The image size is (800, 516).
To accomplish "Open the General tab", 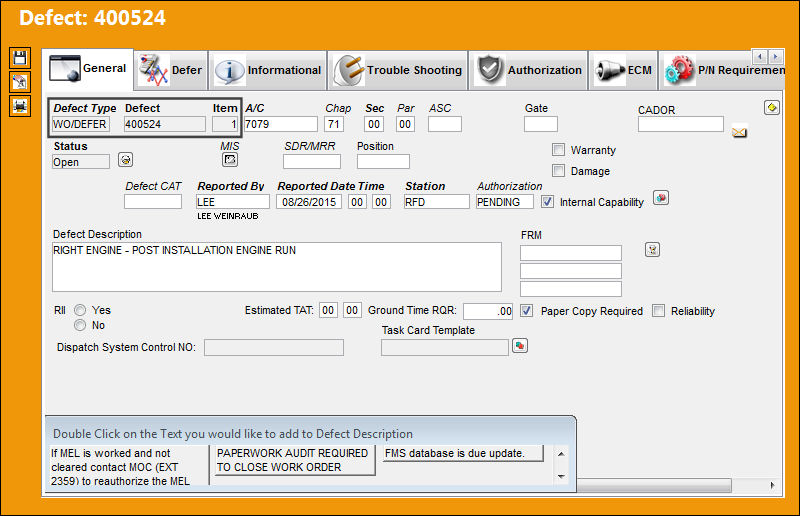I will pyautogui.click(x=88, y=68).
